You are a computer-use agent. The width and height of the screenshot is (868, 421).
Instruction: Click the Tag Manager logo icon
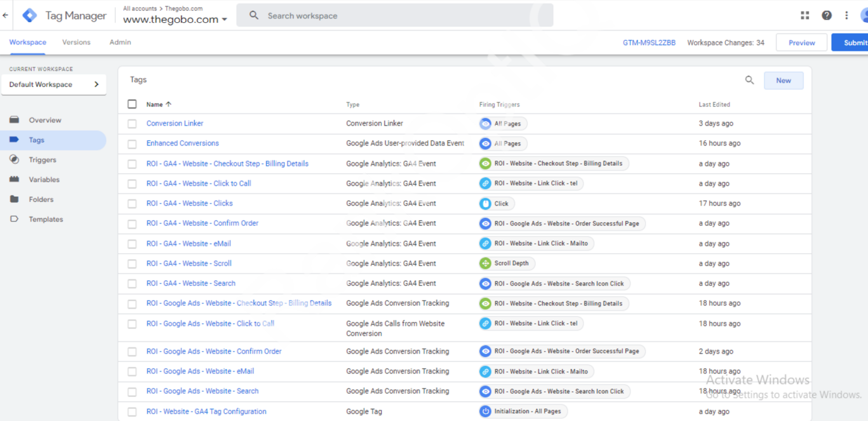point(30,15)
